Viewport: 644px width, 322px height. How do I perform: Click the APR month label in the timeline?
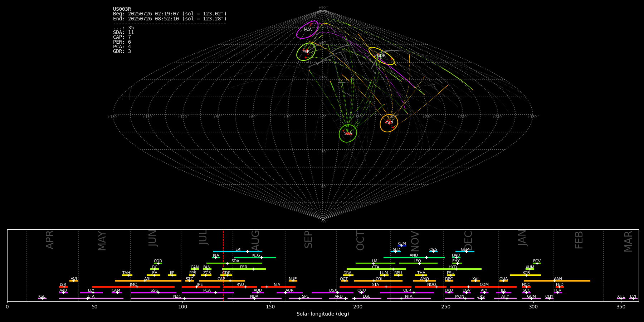point(50,240)
